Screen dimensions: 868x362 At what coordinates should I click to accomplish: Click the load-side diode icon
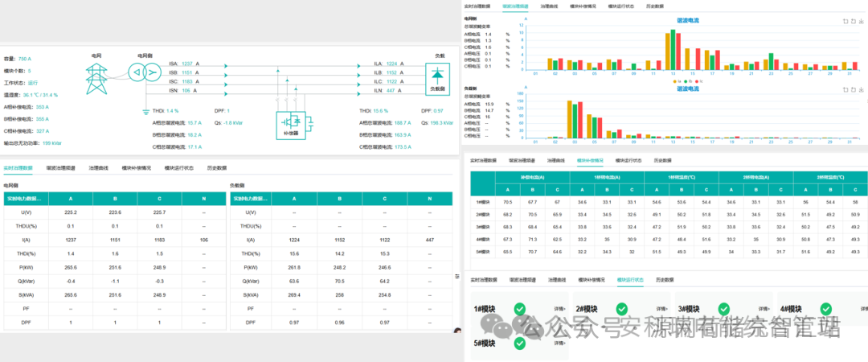(x=437, y=75)
